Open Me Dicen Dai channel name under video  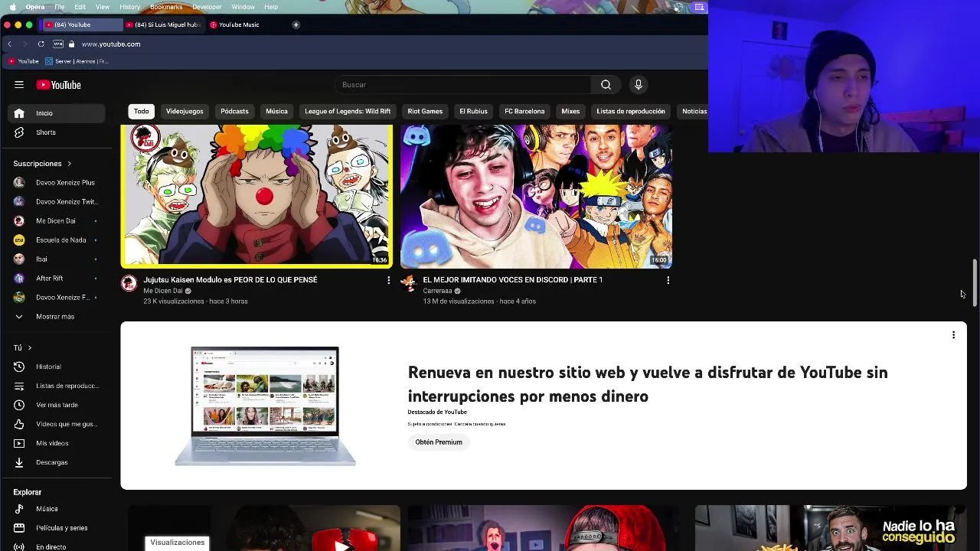[x=163, y=292]
